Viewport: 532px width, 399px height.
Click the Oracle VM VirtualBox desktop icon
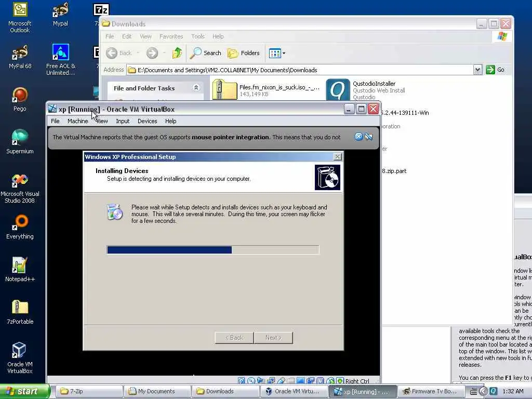pos(20,358)
